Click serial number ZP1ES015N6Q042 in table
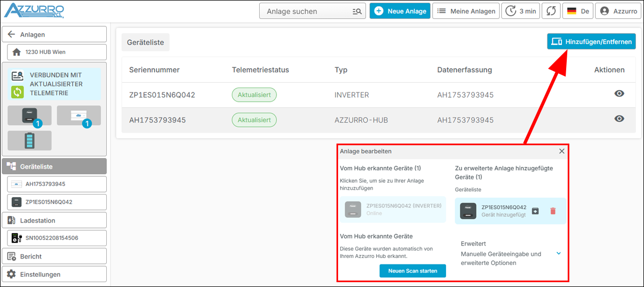 162,95
